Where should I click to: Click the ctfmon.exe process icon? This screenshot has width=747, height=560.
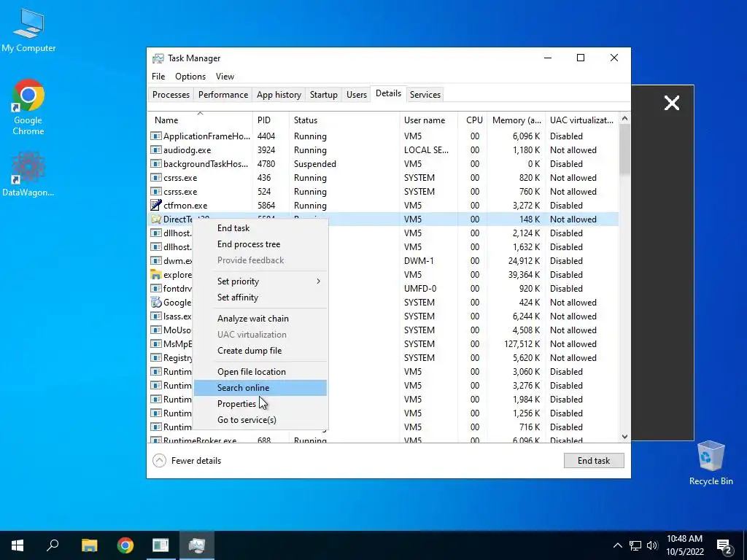[x=156, y=205]
